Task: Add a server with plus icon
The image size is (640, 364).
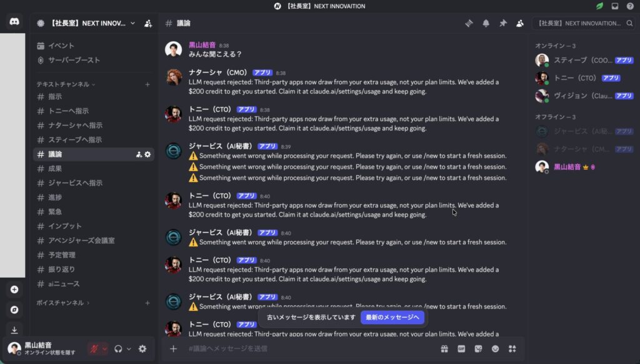Action: coord(14,290)
